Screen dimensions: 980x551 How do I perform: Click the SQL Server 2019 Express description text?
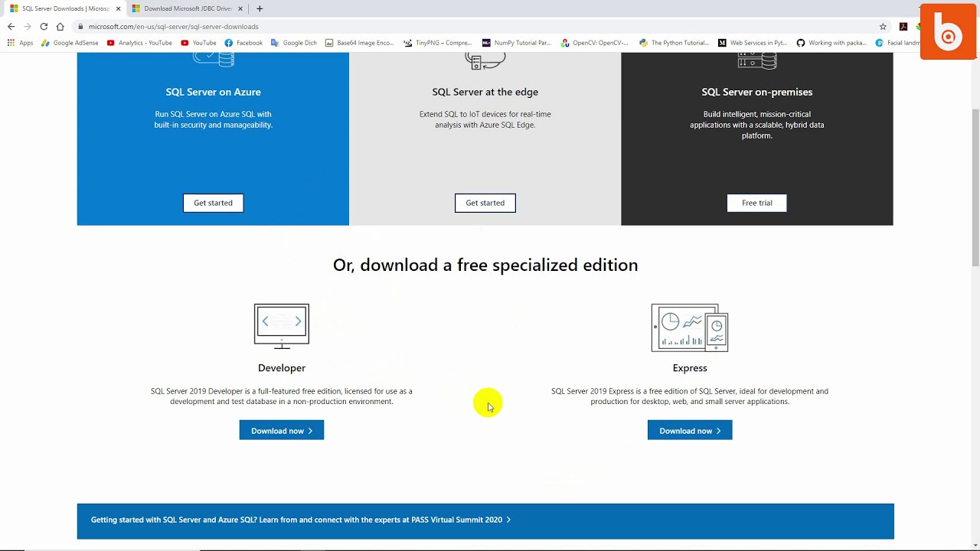coord(690,396)
